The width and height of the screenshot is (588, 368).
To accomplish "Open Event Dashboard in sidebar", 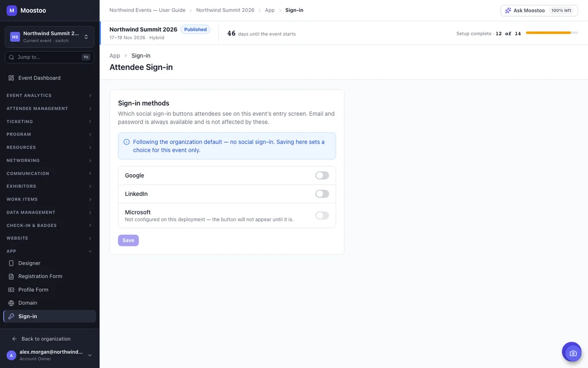I will [x=49, y=78].
